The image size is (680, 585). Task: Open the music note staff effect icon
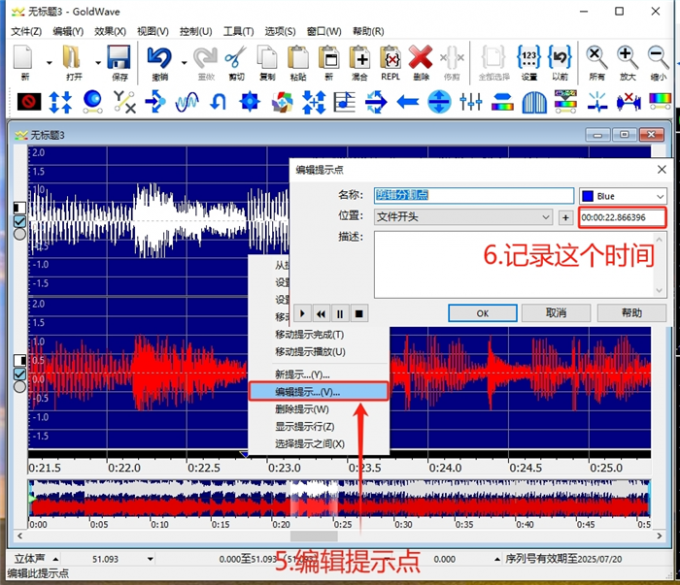[344, 102]
